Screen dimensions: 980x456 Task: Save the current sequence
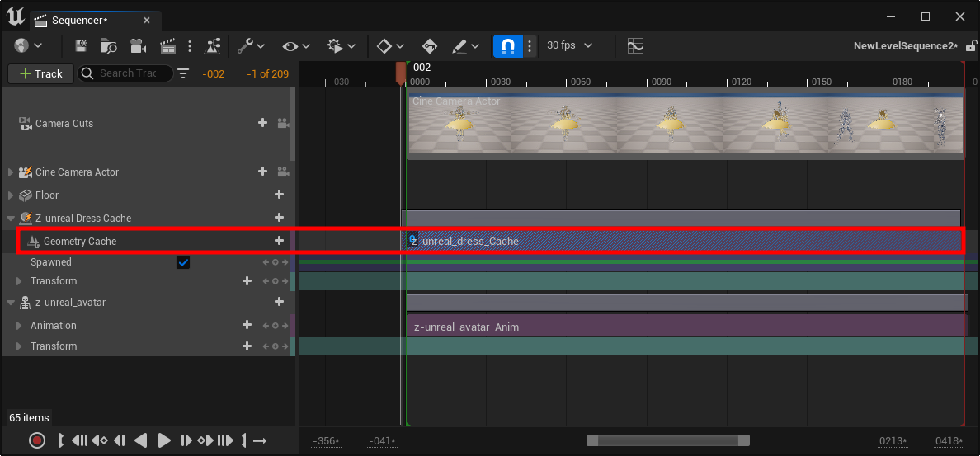coord(81,45)
